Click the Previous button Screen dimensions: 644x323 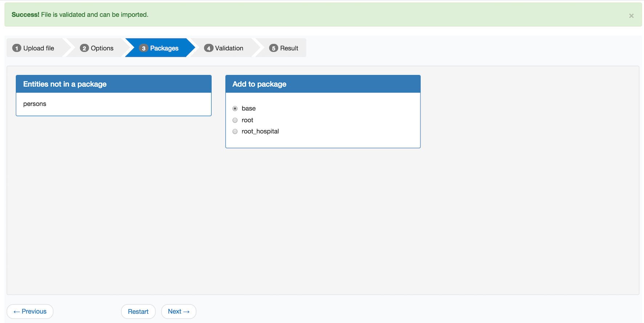pyautogui.click(x=30, y=311)
